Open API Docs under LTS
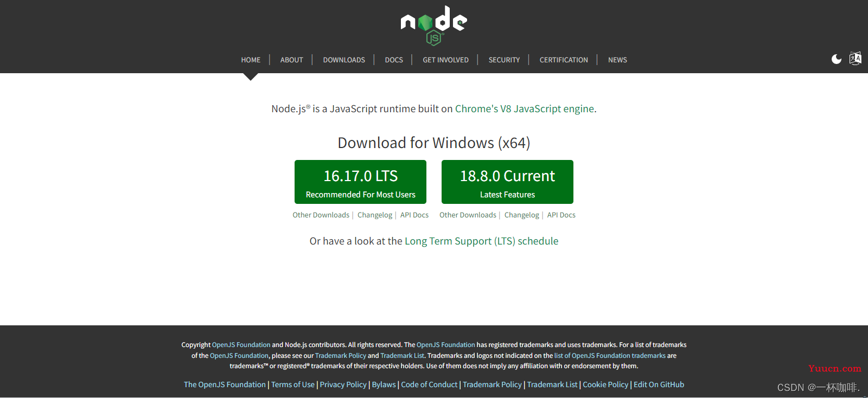The width and height of the screenshot is (868, 398). tap(414, 215)
